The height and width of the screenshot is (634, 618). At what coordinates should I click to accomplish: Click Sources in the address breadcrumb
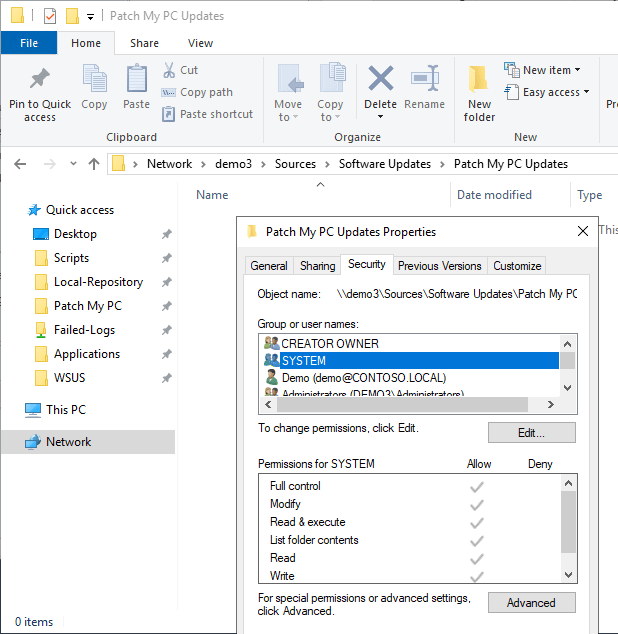(x=295, y=164)
